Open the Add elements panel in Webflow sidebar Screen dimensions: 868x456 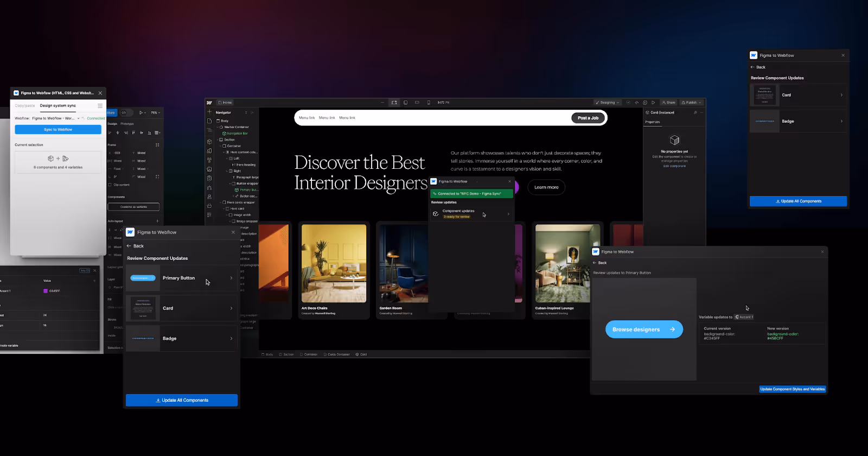[x=209, y=112]
